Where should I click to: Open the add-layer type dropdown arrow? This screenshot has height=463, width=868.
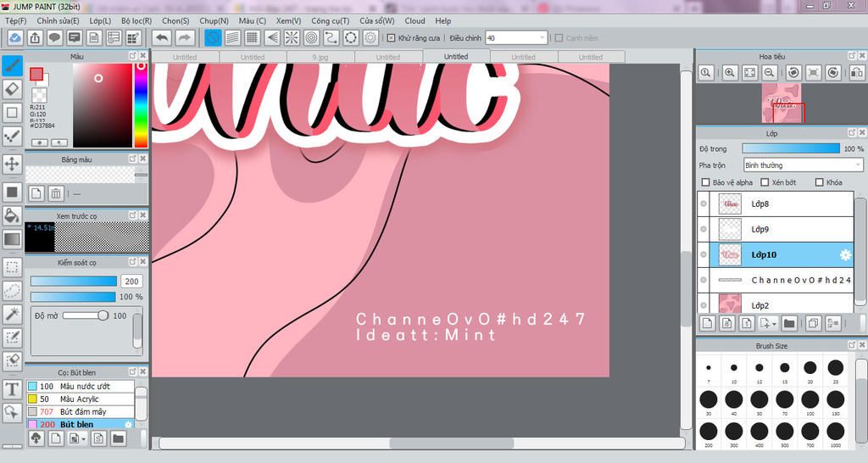[774, 323]
